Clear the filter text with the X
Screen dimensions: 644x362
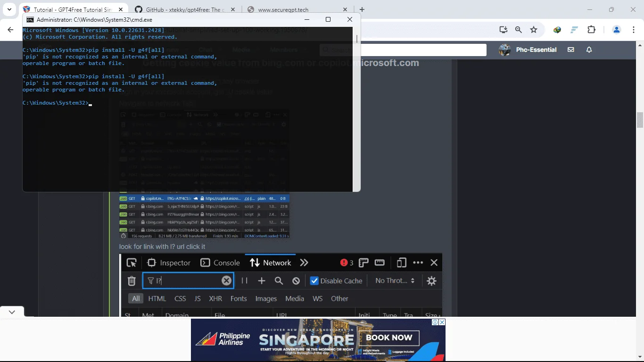(x=227, y=280)
